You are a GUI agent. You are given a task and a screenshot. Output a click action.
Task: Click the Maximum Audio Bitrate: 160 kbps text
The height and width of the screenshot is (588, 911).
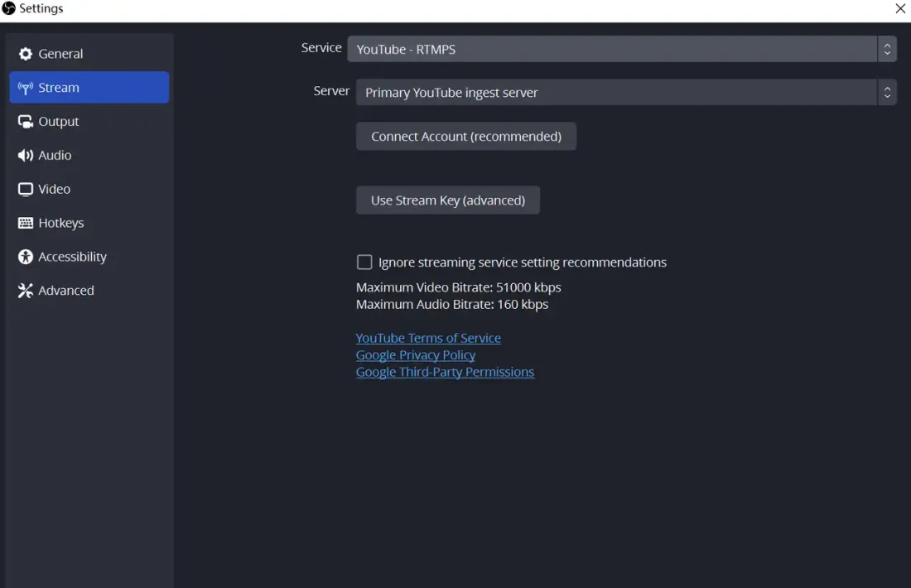coord(452,305)
